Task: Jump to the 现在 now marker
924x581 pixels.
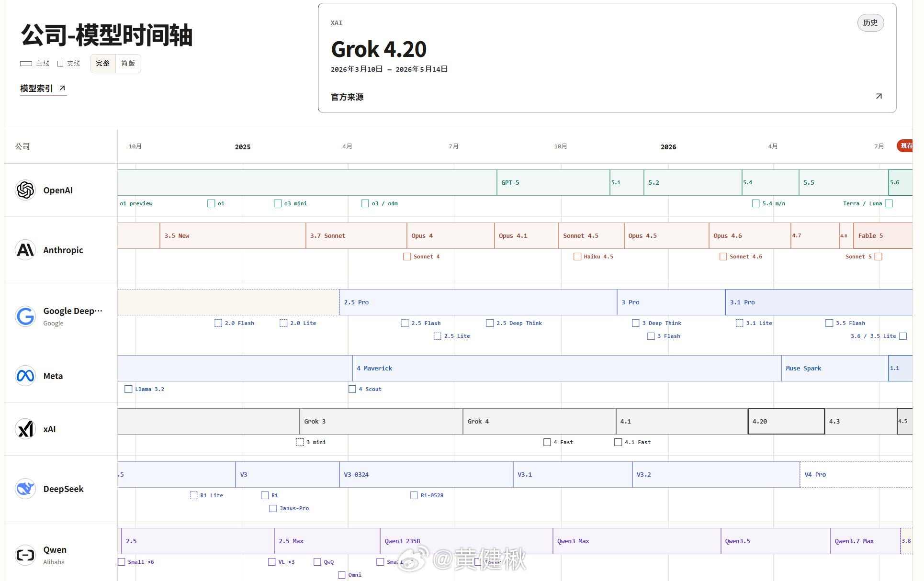Action: pos(905,146)
